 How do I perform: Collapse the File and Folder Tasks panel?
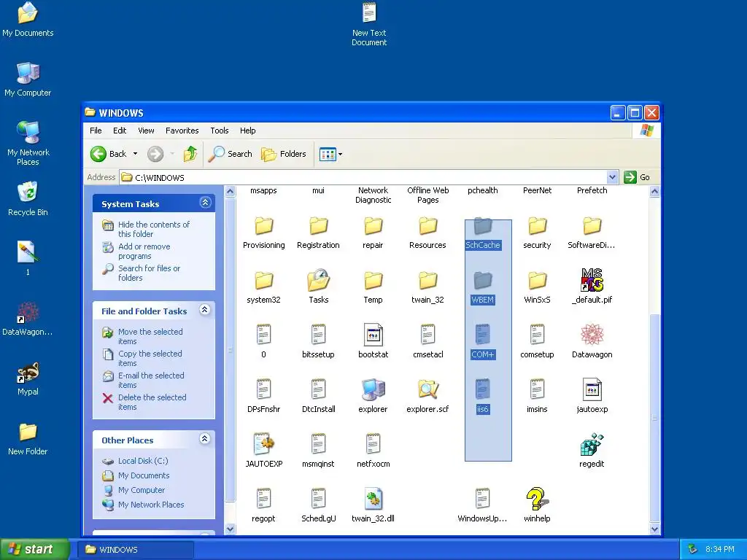[x=205, y=309]
